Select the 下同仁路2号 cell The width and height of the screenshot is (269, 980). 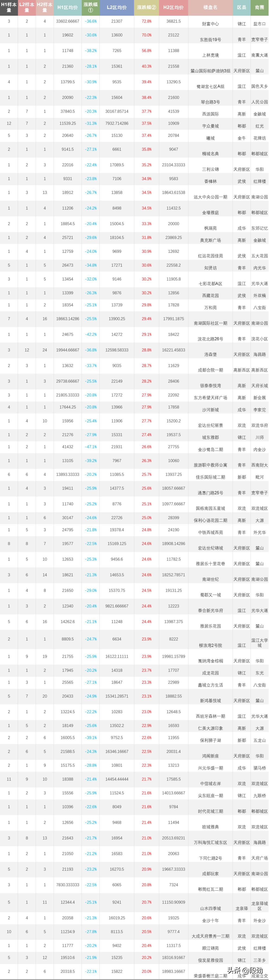(210, 858)
